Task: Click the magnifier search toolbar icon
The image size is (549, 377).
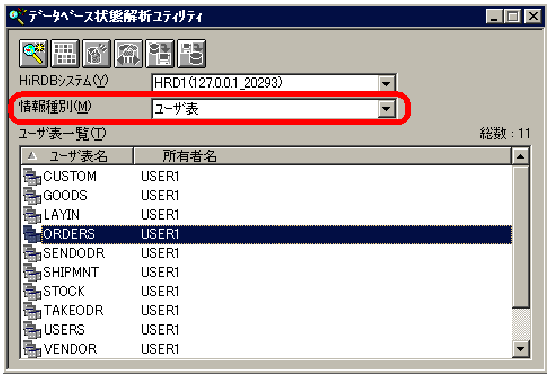Action: point(34,53)
